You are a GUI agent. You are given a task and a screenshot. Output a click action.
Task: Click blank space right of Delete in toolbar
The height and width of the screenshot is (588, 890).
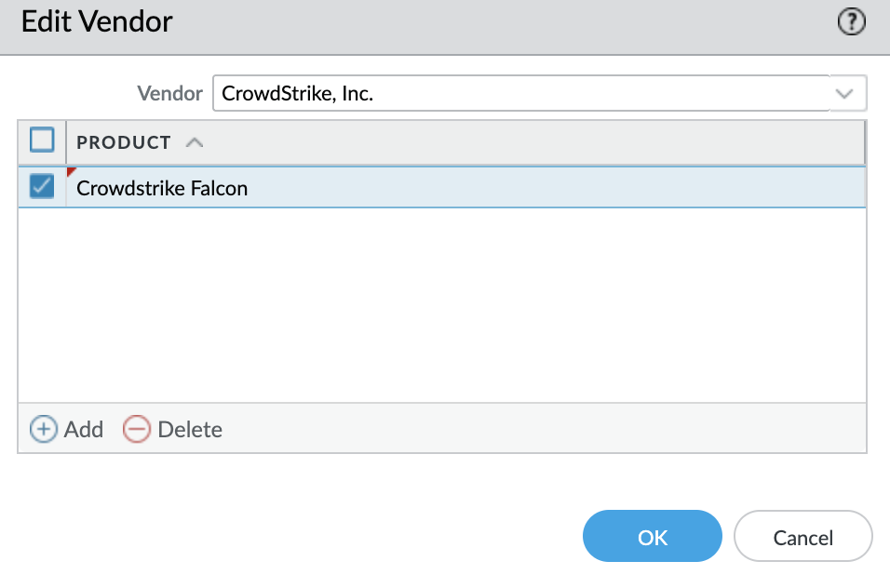click(x=540, y=429)
